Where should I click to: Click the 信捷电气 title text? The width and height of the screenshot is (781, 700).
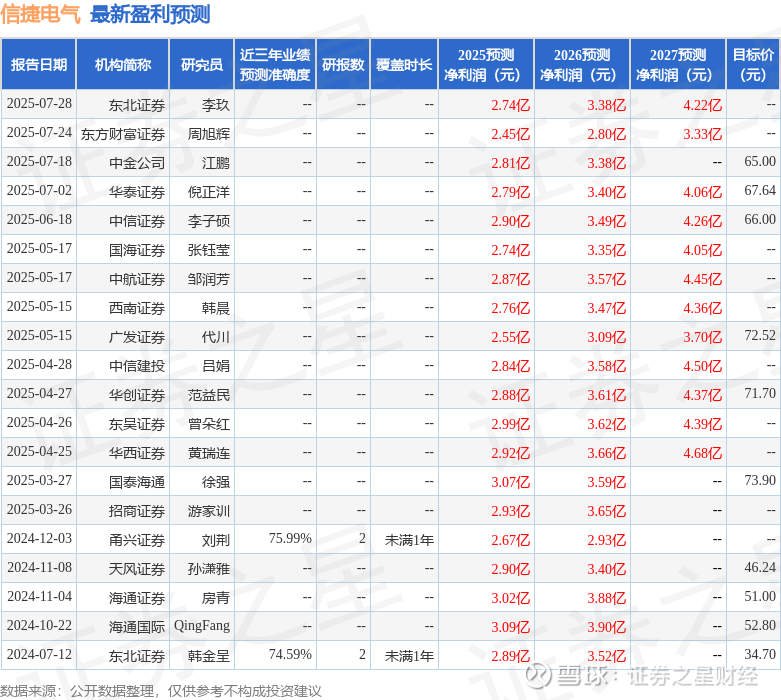(40, 14)
